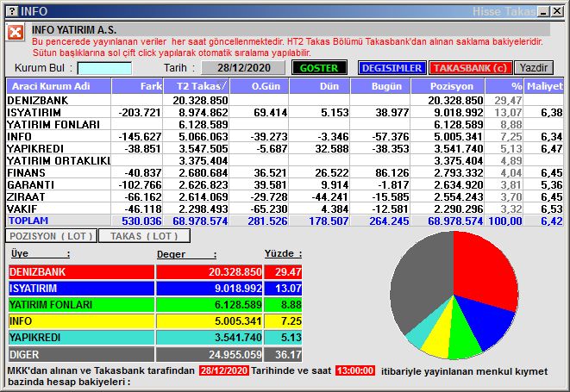Sort by Pozisyon column header
Screen dimensions: 570x392
pyautogui.click(x=448, y=86)
